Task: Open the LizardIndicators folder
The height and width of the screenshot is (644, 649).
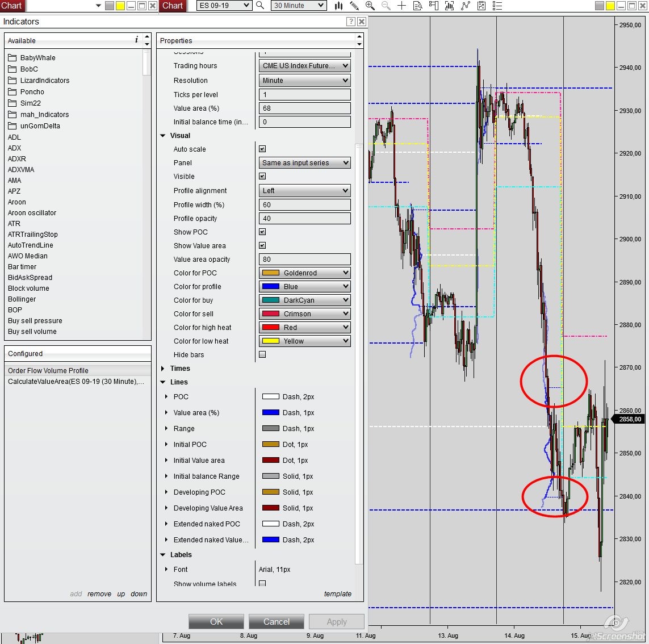Action: 39,80
